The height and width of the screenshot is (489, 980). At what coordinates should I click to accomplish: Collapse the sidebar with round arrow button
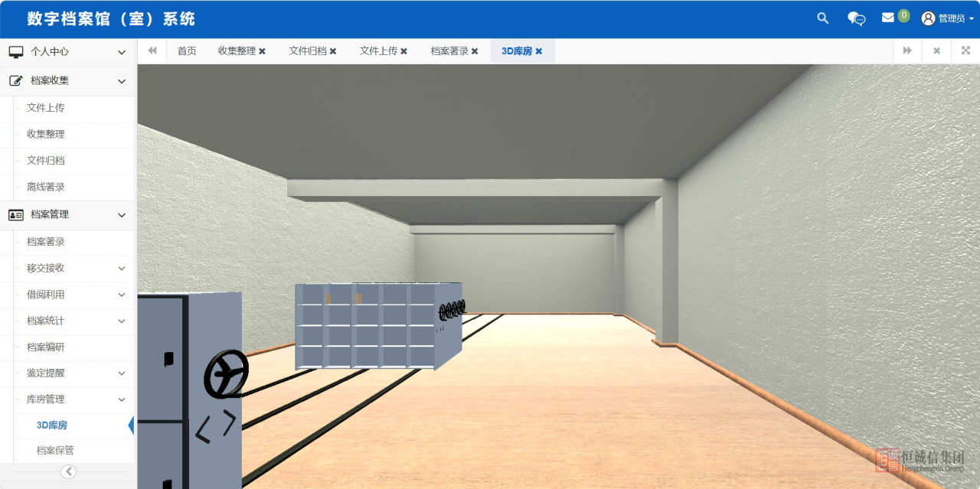coord(68,471)
